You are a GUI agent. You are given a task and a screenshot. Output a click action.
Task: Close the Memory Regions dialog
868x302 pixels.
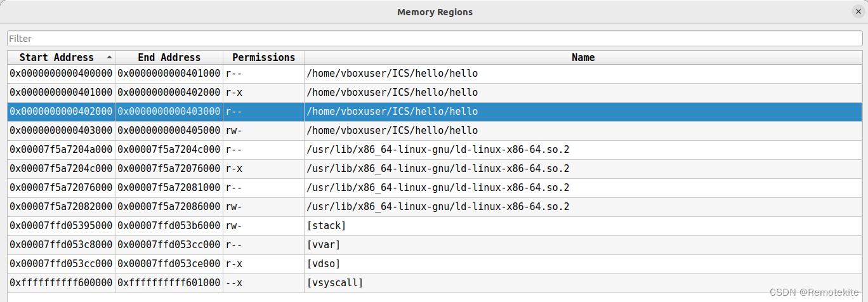coord(858,11)
